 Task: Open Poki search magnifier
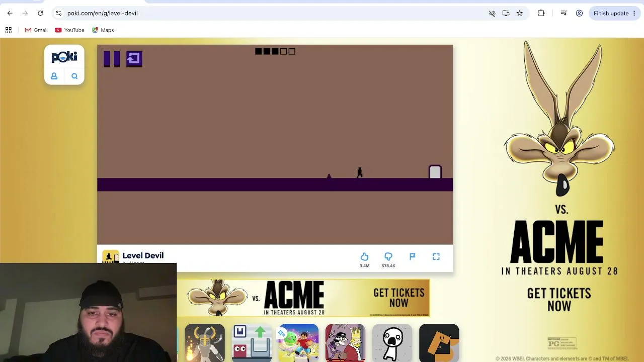click(74, 76)
